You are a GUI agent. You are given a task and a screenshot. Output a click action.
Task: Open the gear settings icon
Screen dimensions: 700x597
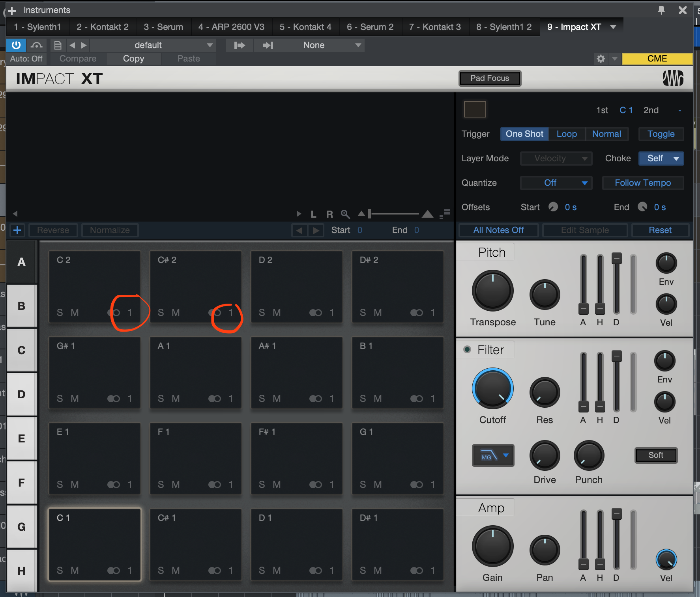[601, 59]
